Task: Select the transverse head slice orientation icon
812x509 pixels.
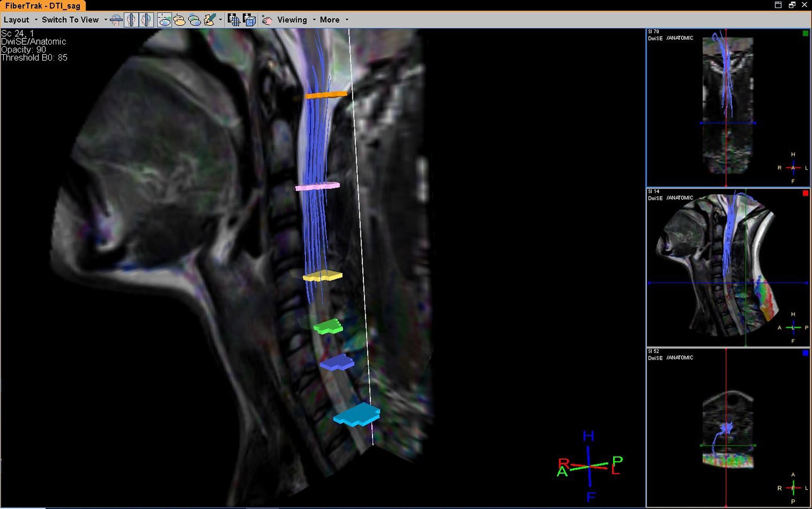Action: (x=116, y=20)
